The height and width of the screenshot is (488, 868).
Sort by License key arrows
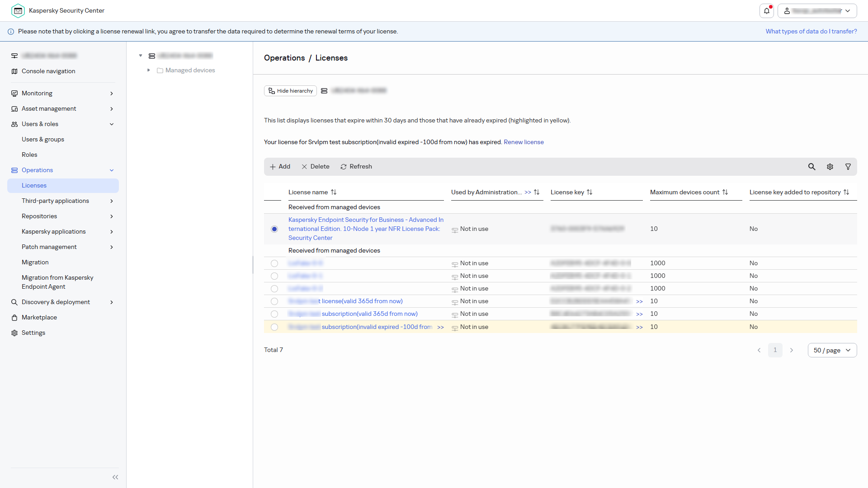click(x=590, y=192)
